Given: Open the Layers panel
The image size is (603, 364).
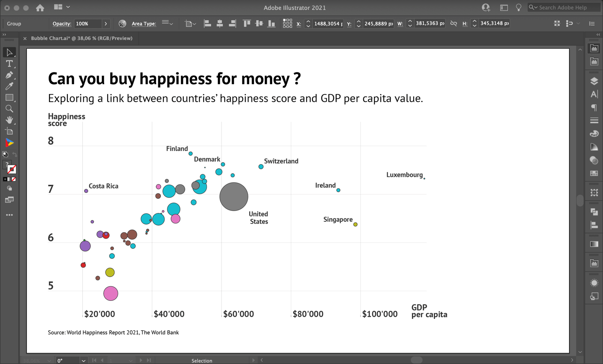Looking at the screenshot, I should (594, 81).
